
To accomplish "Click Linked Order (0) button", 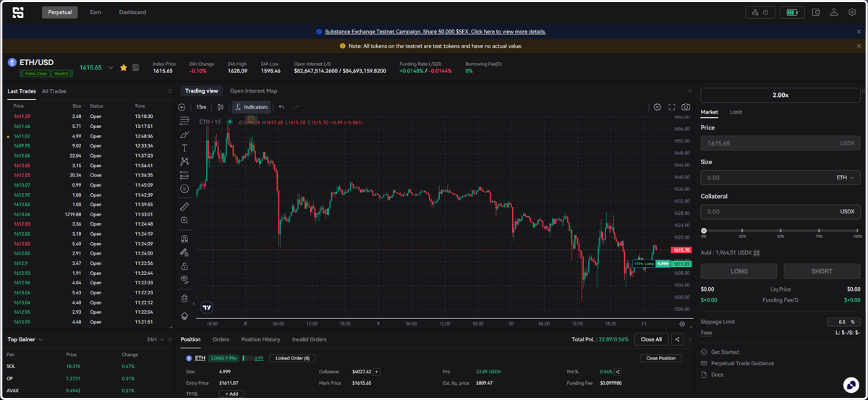I will 292,358.
